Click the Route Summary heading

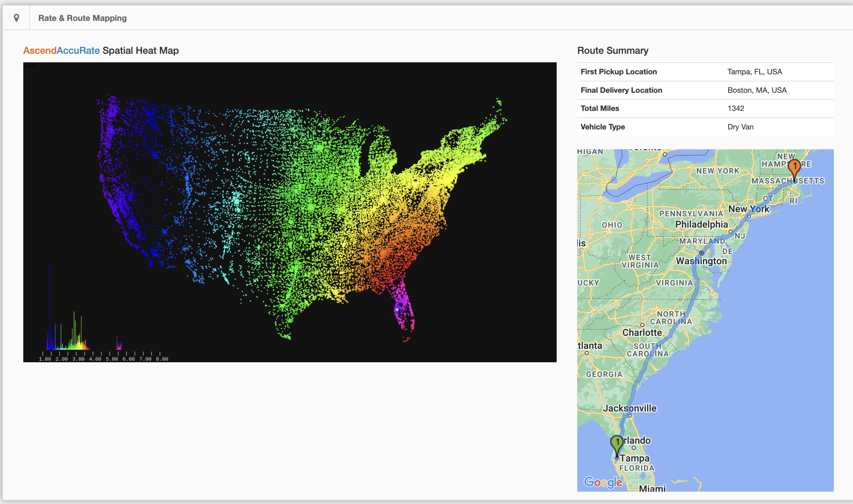tap(613, 51)
